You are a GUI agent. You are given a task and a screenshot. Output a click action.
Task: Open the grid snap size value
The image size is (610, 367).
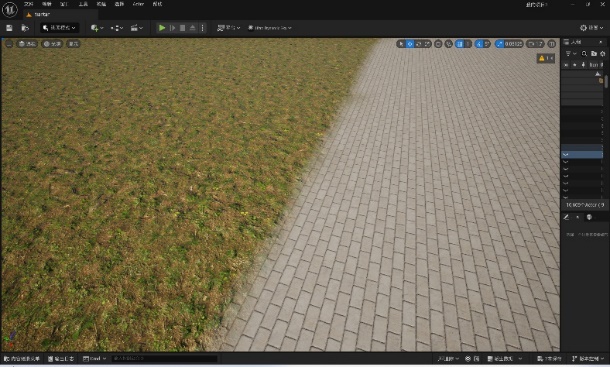(x=468, y=44)
